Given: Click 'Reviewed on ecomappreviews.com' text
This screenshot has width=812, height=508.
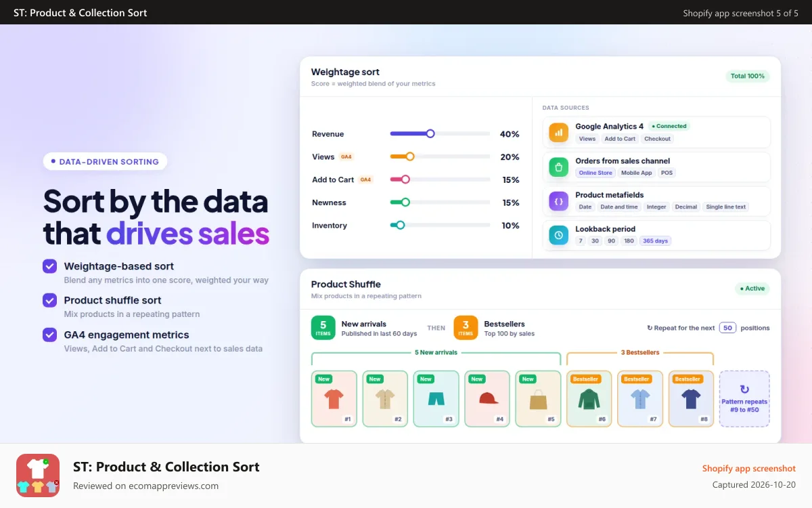Looking at the screenshot, I should click(x=145, y=486).
